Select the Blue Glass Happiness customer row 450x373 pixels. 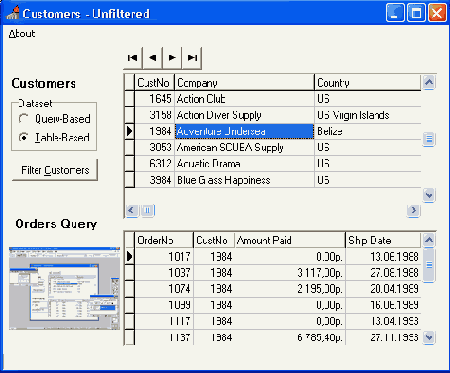coord(273,180)
